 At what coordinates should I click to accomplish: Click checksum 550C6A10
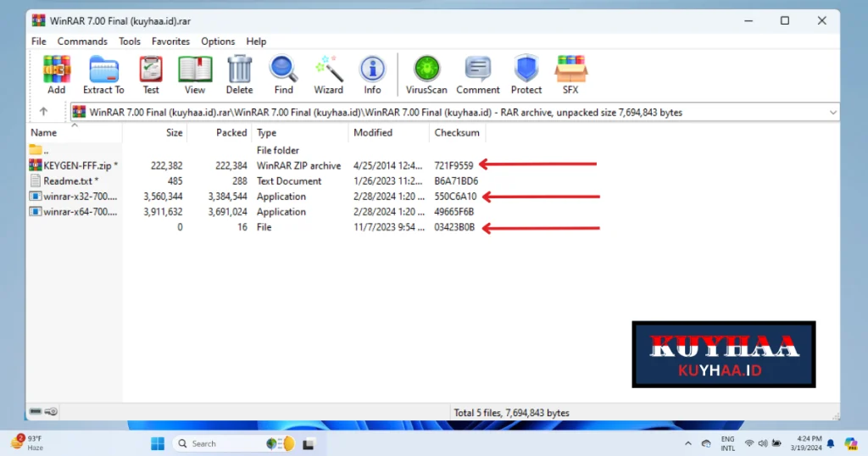click(x=455, y=197)
